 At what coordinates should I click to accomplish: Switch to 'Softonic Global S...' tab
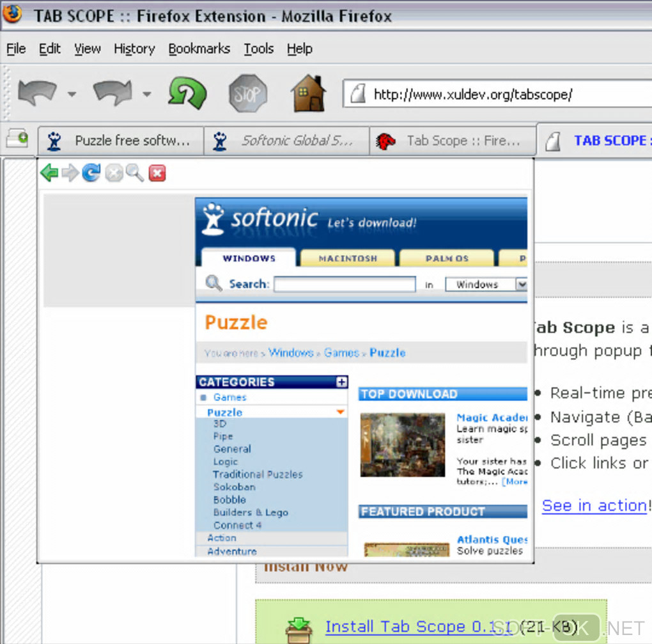(286, 141)
